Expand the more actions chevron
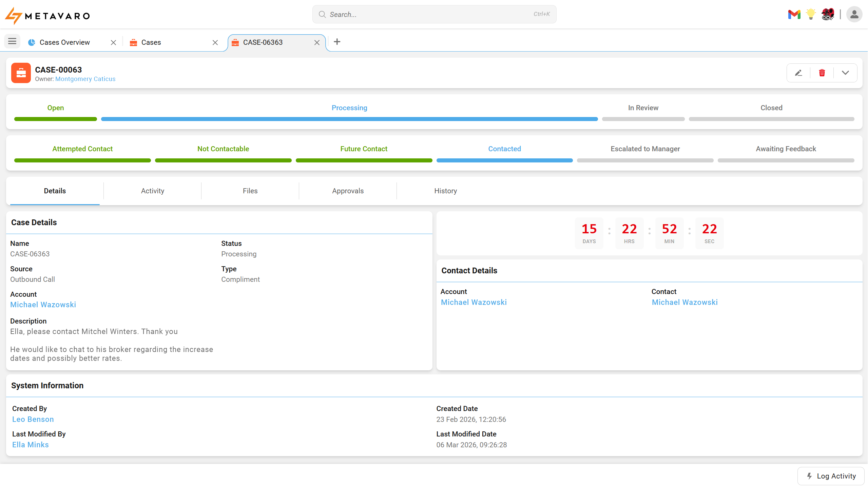Image resolution: width=868 pixels, height=488 pixels. (x=845, y=73)
